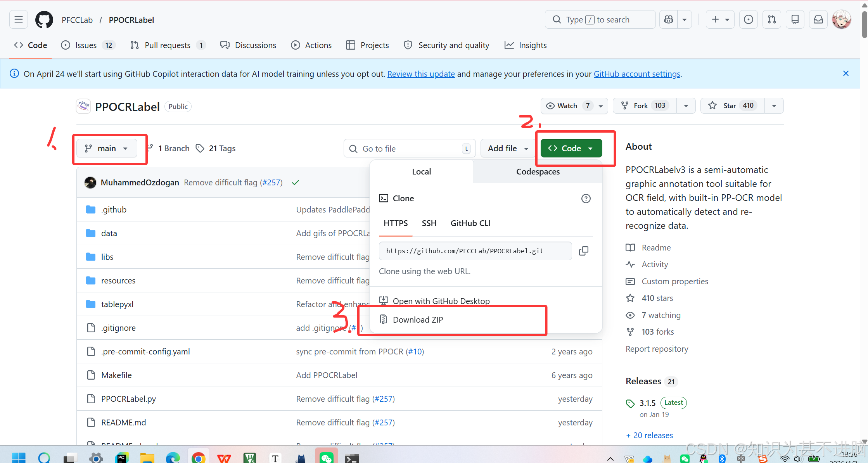This screenshot has height=463, width=868.
Task: Click Open with GitHub Desktop
Action: click(441, 301)
